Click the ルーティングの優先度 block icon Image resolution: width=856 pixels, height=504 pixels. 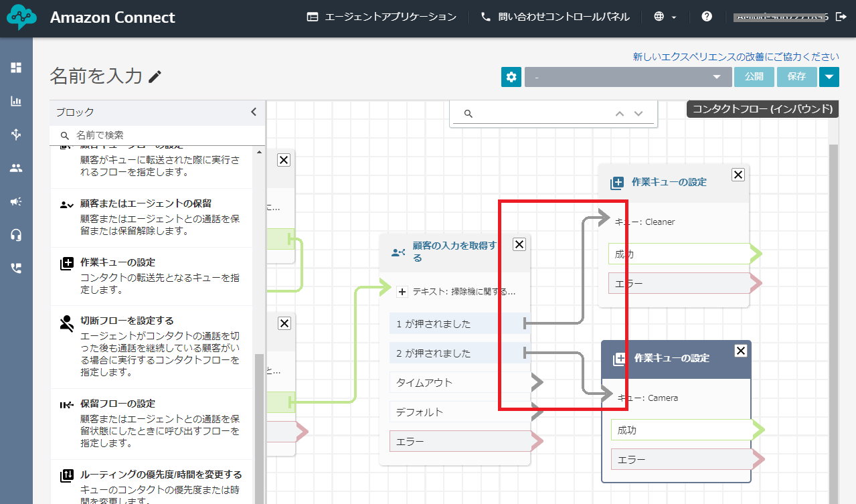pos(66,476)
